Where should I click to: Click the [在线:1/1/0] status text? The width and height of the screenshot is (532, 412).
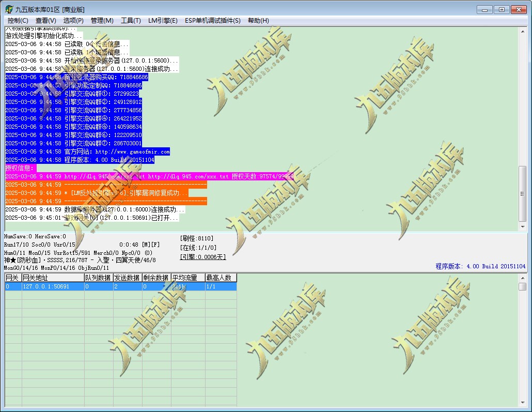click(198, 248)
